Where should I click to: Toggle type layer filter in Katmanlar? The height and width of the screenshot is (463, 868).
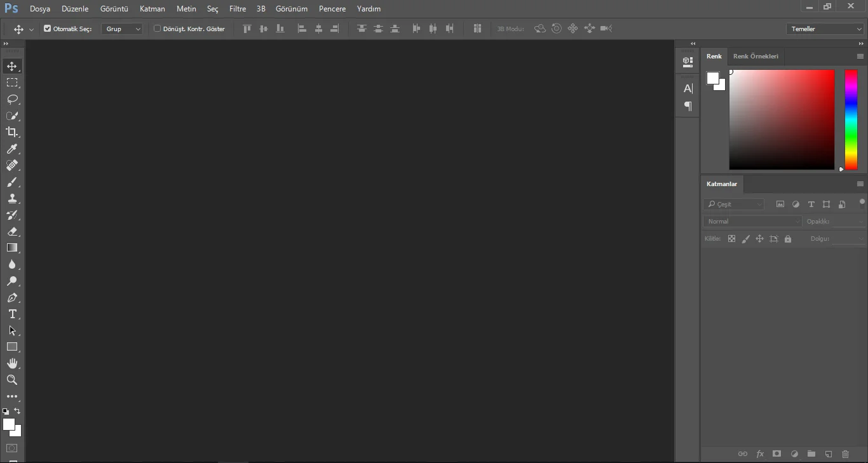(811, 205)
